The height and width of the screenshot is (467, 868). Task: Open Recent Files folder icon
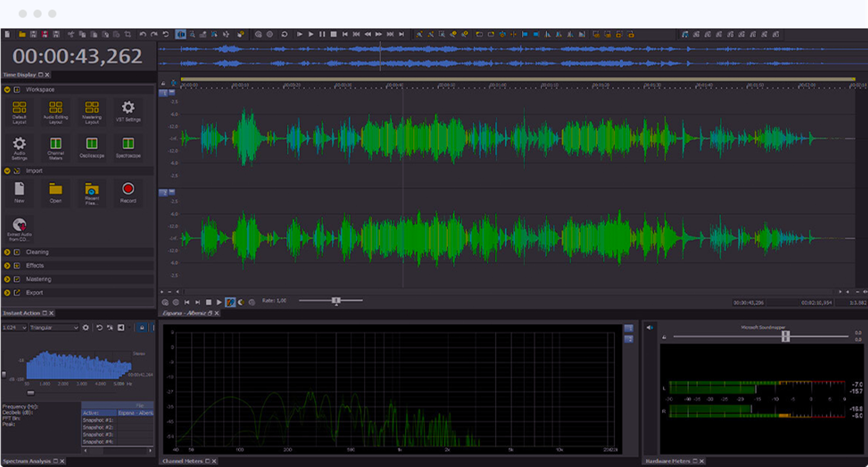pos(92,190)
